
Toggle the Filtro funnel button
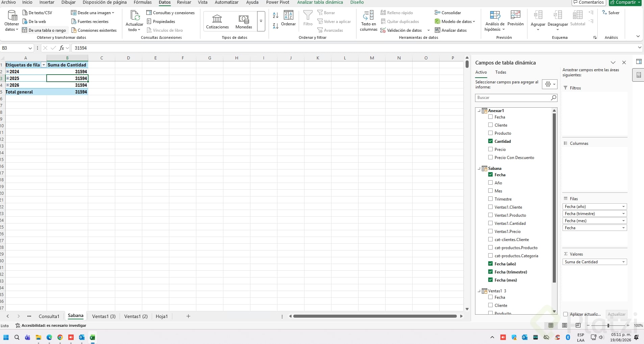[308, 18]
